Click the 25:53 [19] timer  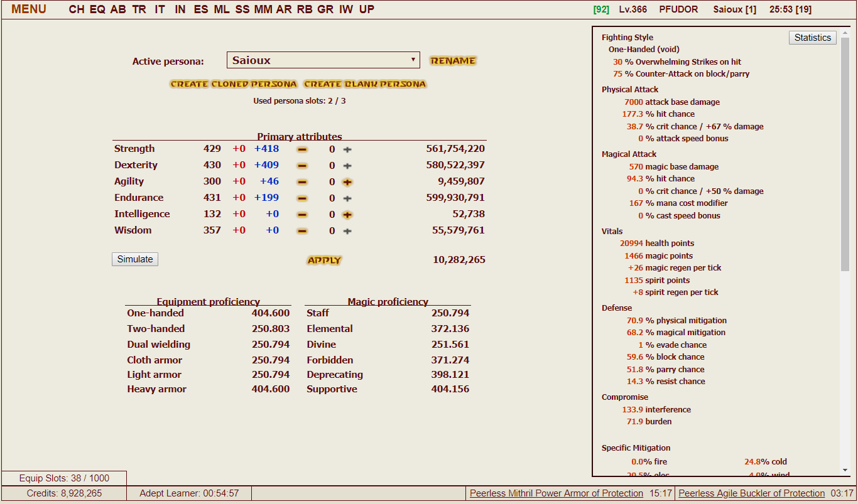(790, 9)
